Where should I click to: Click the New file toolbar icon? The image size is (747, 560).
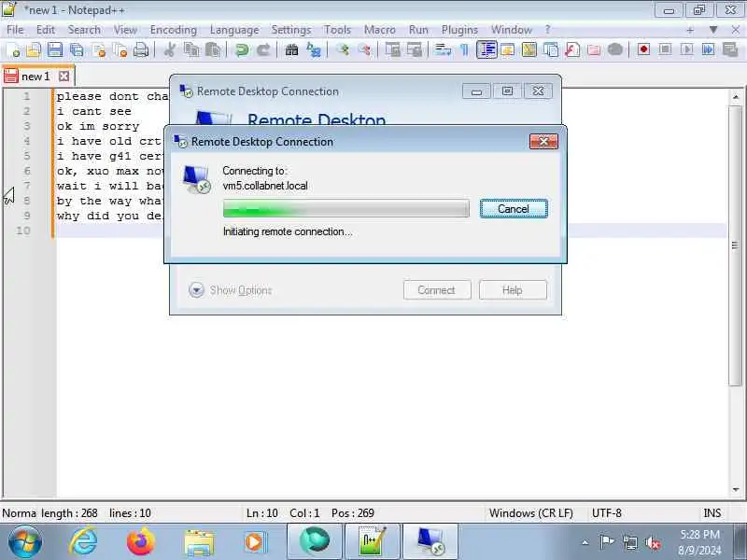[x=13, y=49]
